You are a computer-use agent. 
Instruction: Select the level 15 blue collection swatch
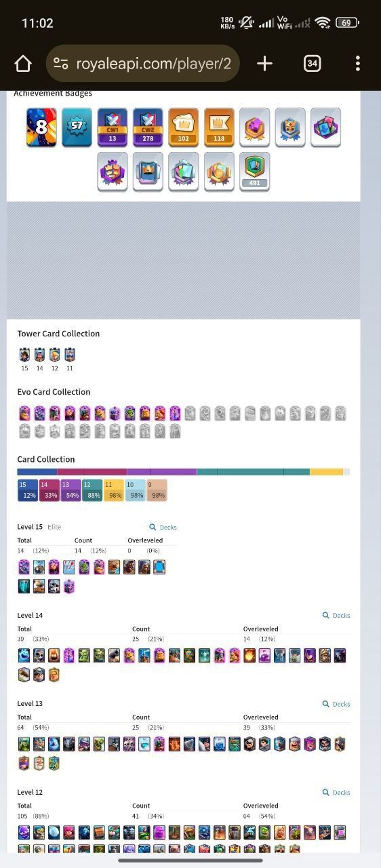click(28, 490)
